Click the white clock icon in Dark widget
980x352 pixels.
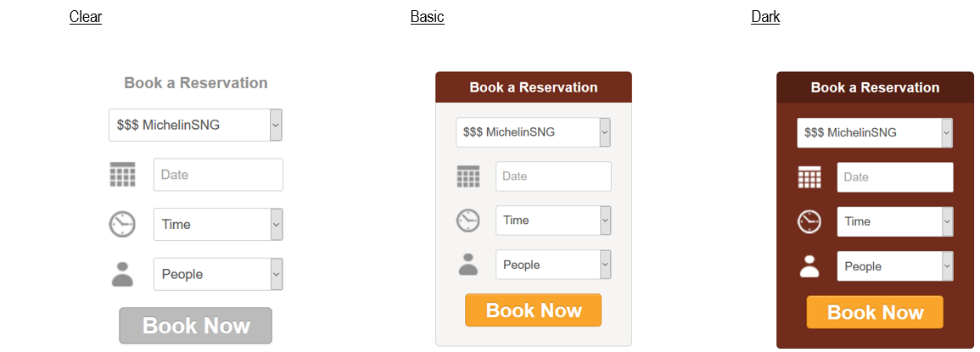coord(809,222)
